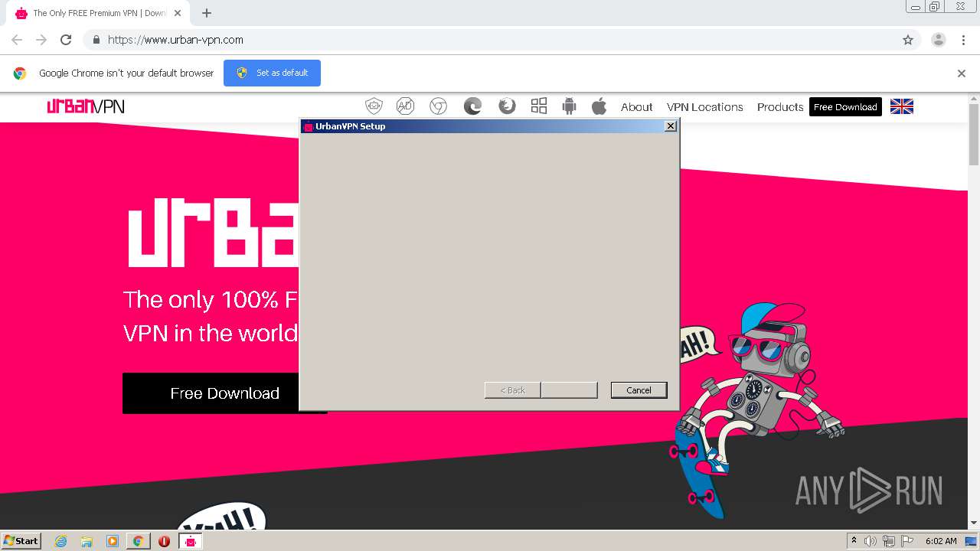Click the header Free Download button

click(x=845, y=107)
